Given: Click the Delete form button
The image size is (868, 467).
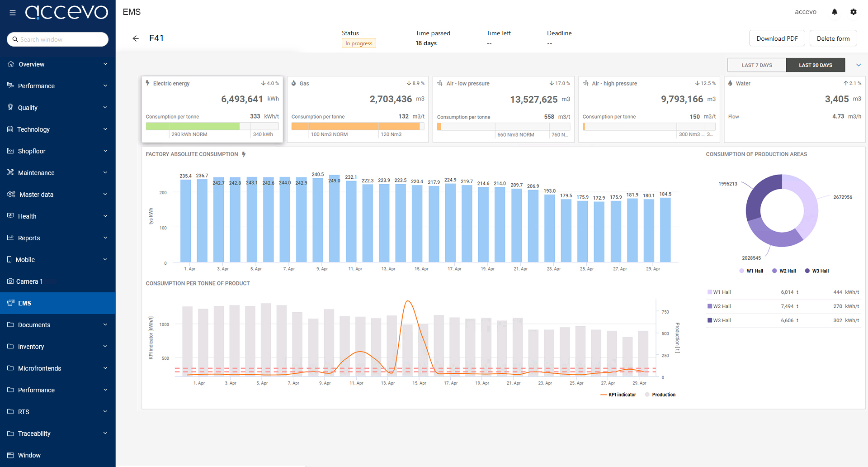Looking at the screenshot, I should click(833, 38).
